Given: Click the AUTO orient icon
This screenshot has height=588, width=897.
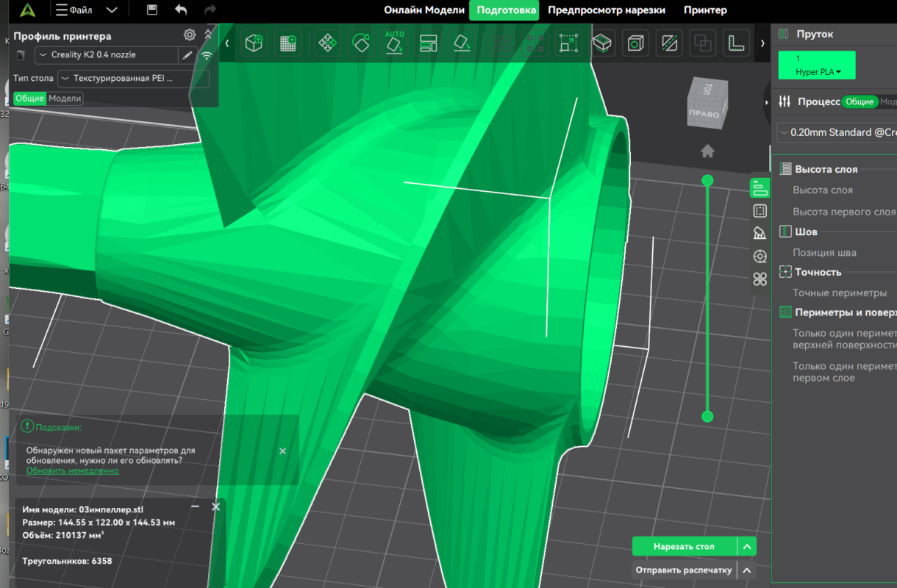Looking at the screenshot, I should [x=395, y=43].
